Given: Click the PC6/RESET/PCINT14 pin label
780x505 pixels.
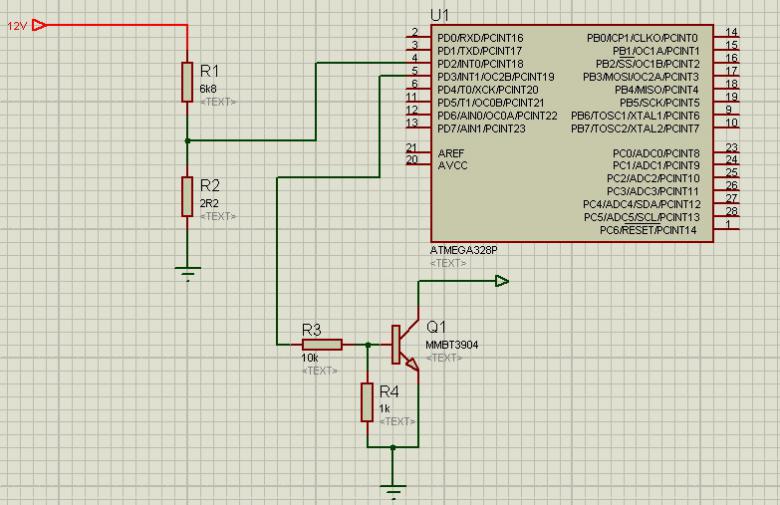Looking at the screenshot, I should pyautogui.click(x=648, y=230).
